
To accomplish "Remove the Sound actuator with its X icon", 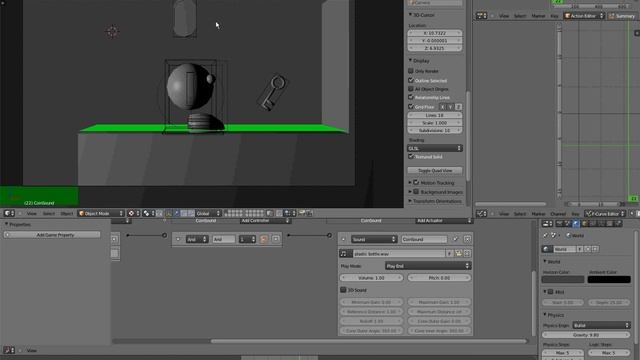I will (467, 239).
